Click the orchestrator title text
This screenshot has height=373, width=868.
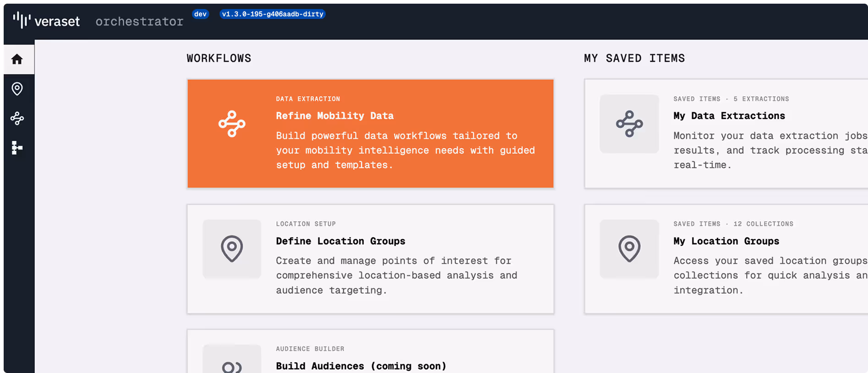pos(139,22)
